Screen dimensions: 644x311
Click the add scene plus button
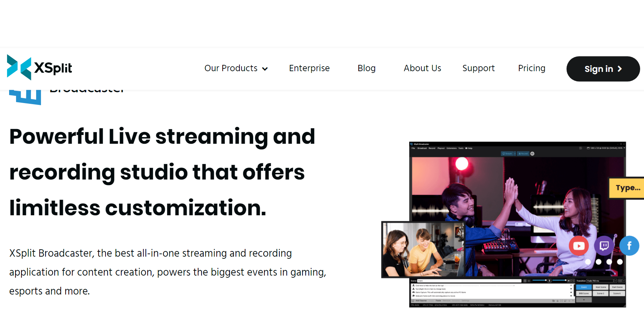click(x=584, y=300)
